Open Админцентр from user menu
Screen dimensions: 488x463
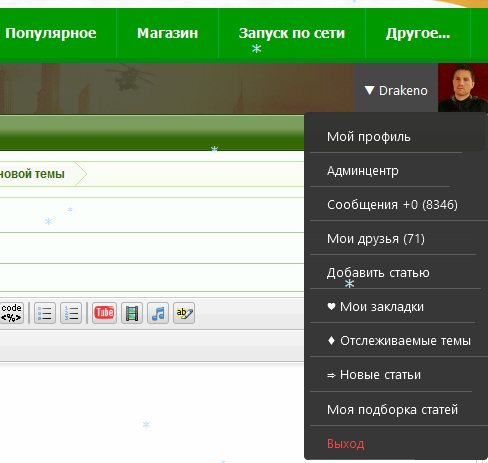tap(363, 171)
